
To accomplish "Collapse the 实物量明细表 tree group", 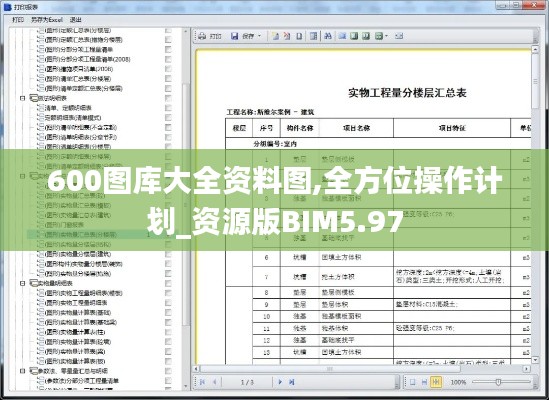I will coord(23,283).
